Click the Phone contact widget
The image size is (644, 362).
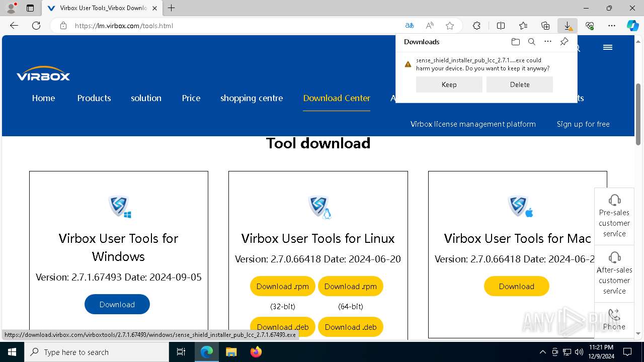tap(614, 320)
